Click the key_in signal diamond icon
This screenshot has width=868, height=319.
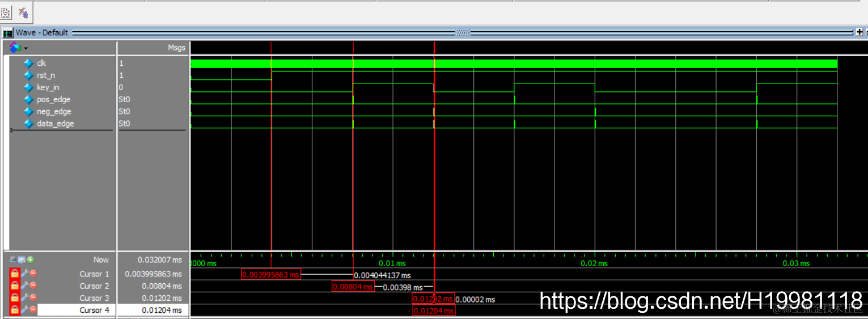pos(29,87)
